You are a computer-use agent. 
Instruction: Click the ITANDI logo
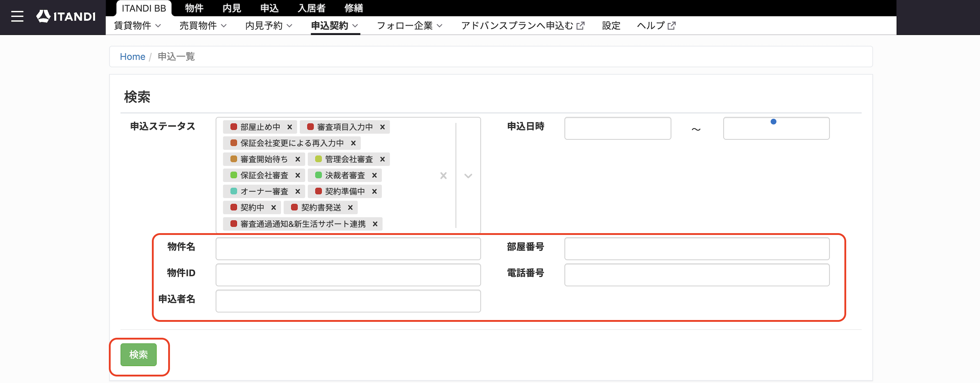[x=66, y=16]
